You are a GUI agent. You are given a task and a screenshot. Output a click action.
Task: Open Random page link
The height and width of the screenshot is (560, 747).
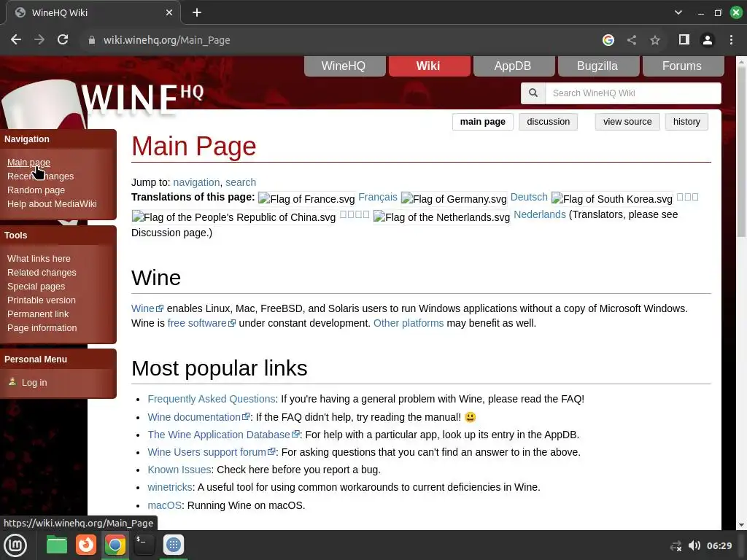coord(36,190)
